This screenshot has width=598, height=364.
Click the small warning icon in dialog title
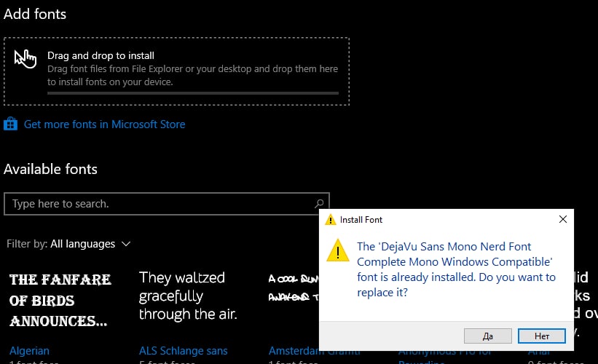(x=330, y=220)
